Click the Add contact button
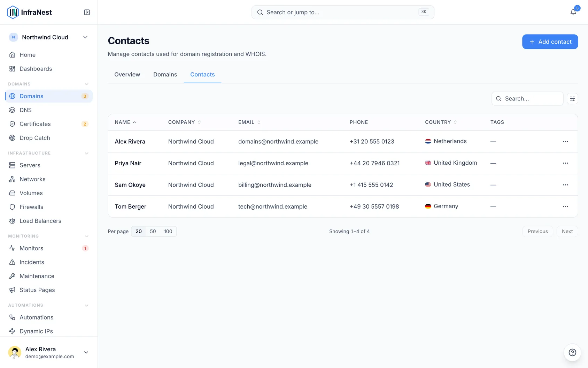The width and height of the screenshot is (588, 368). pyautogui.click(x=550, y=42)
